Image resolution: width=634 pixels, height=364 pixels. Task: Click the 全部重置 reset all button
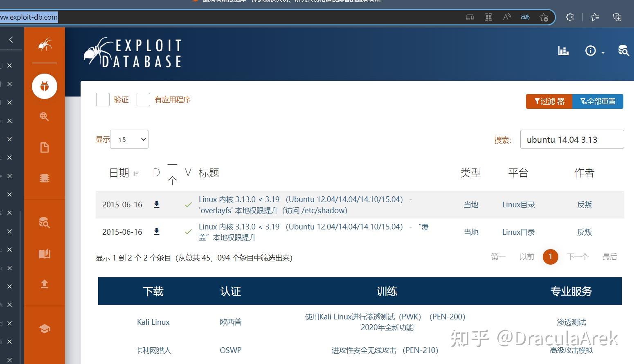(598, 101)
